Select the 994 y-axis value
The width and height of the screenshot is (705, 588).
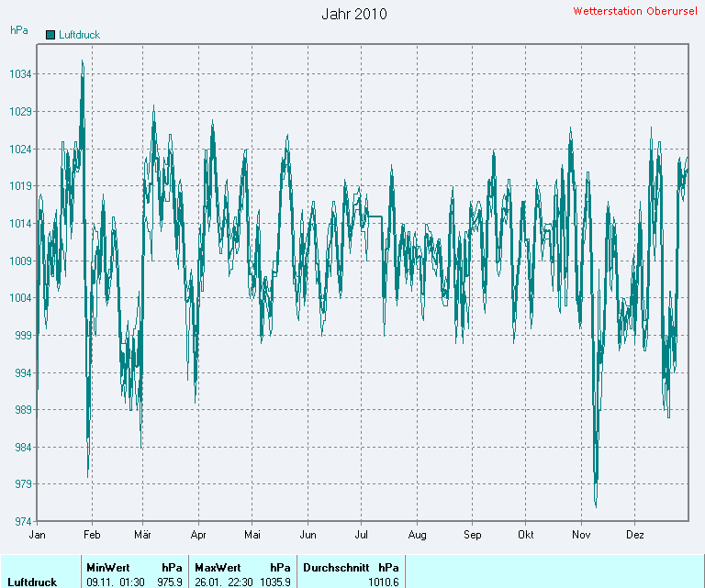(23, 372)
